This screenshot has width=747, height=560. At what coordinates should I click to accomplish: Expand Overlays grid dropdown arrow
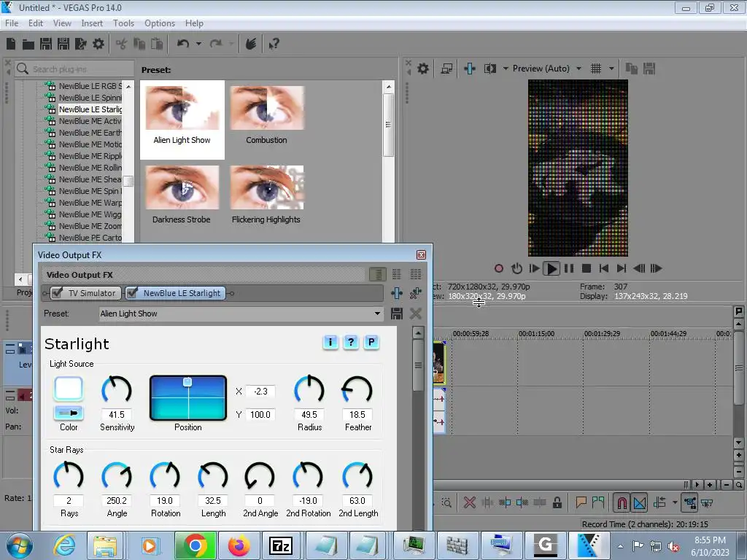pos(611,69)
